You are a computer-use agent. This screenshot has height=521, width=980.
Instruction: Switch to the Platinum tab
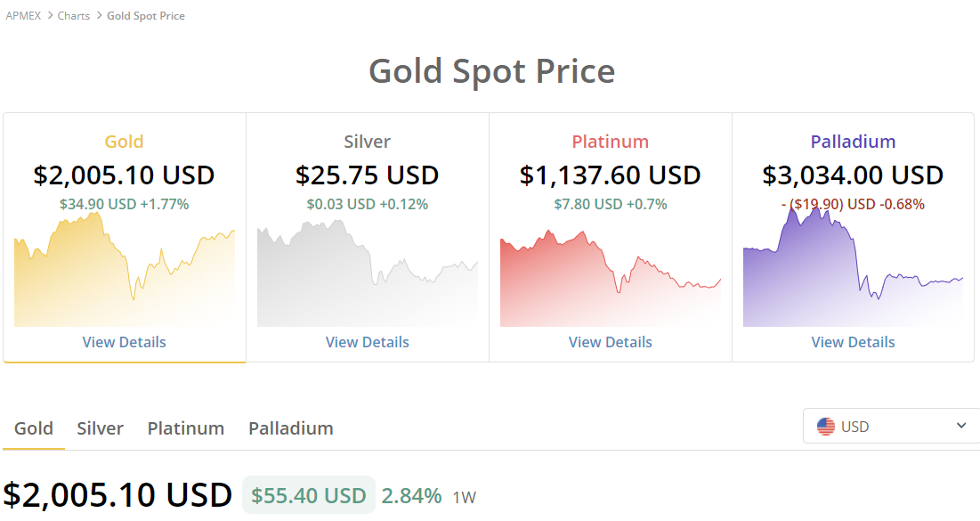coord(186,428)
